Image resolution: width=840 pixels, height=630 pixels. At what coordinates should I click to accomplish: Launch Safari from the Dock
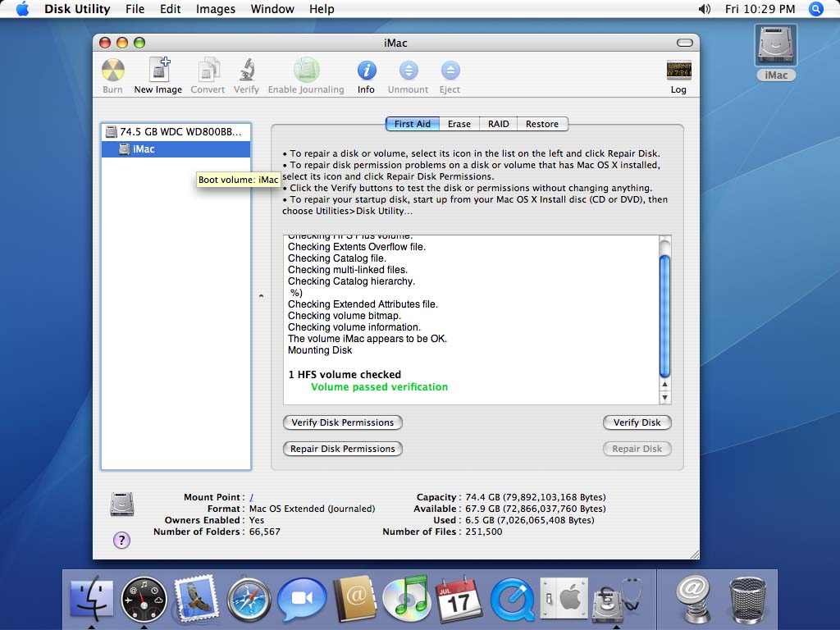pyautogui.click(x=249, y=600)
